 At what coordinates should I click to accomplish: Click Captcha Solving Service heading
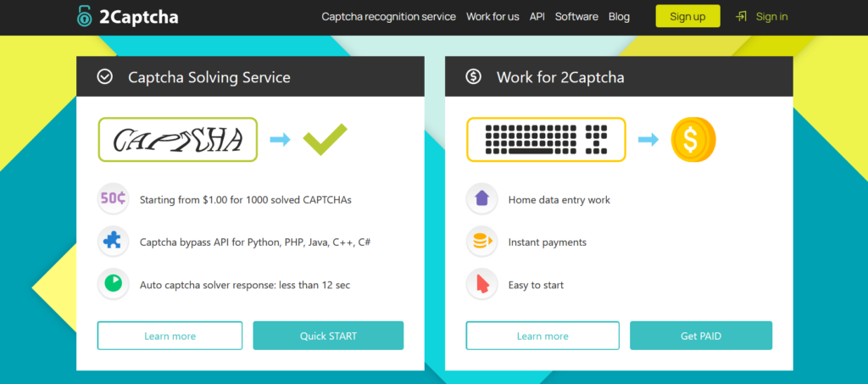209,77
